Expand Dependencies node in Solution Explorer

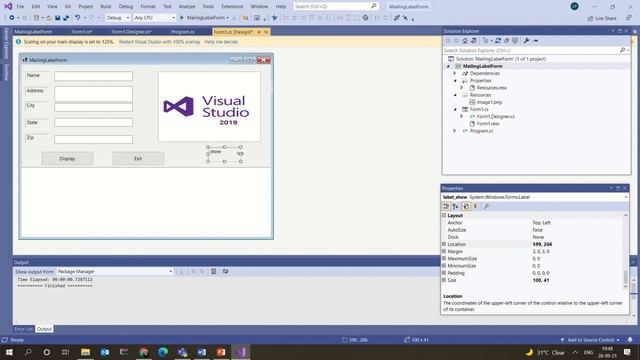pyautogui.click(x=455, y=73)
